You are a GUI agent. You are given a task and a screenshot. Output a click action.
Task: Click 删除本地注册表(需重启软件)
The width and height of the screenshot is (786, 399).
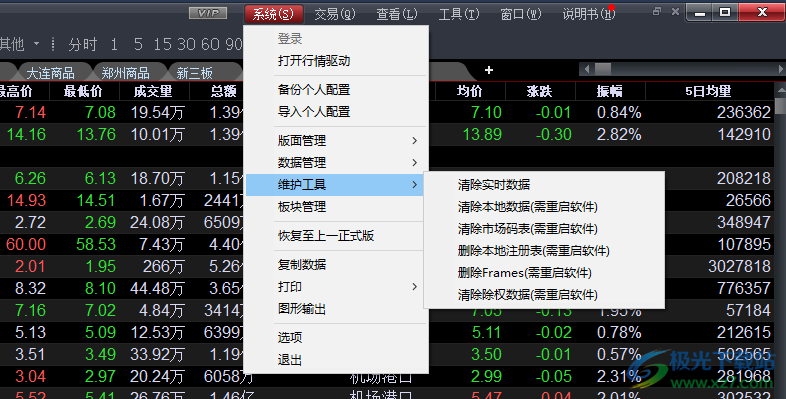[544, 251]
